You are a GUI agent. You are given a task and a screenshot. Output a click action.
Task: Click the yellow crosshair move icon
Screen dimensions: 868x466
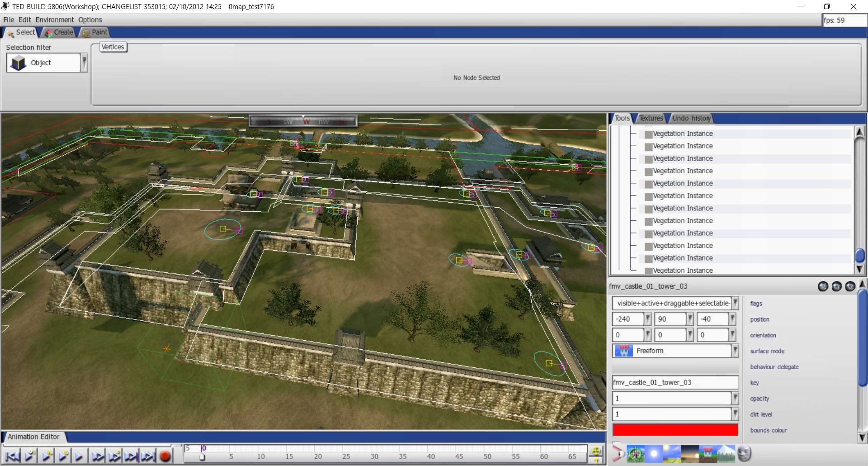coord(596,454)
